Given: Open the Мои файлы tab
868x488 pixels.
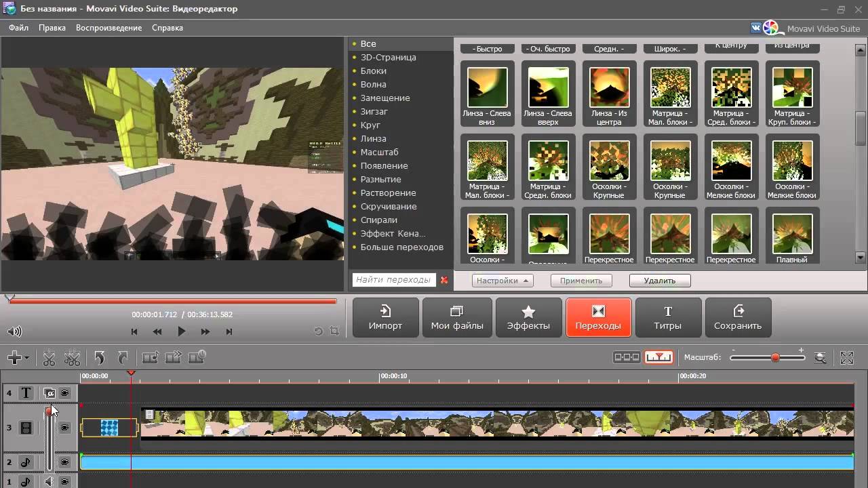Looking at the screenshot, I should point(457,317).
